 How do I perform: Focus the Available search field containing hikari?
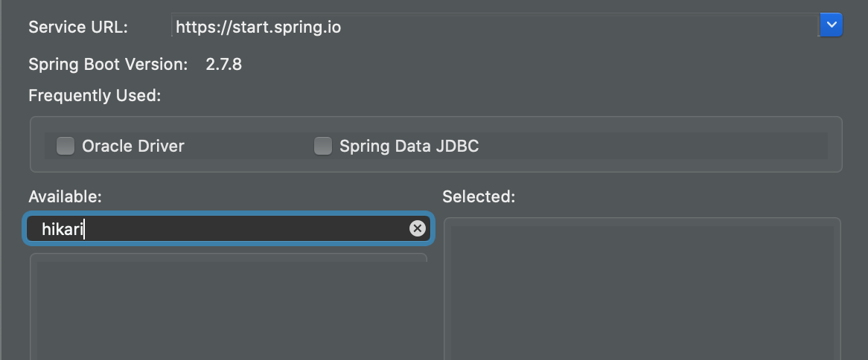coord(228,228)
